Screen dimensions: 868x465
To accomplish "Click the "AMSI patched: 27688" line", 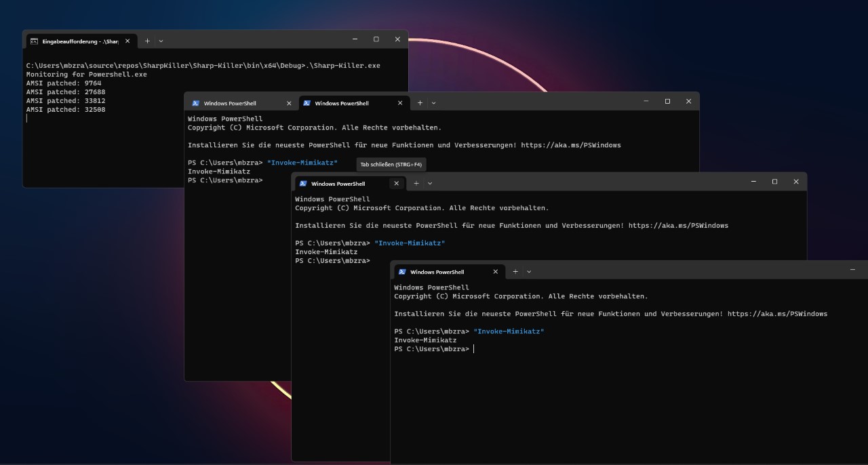I will [x=66, y=92].
